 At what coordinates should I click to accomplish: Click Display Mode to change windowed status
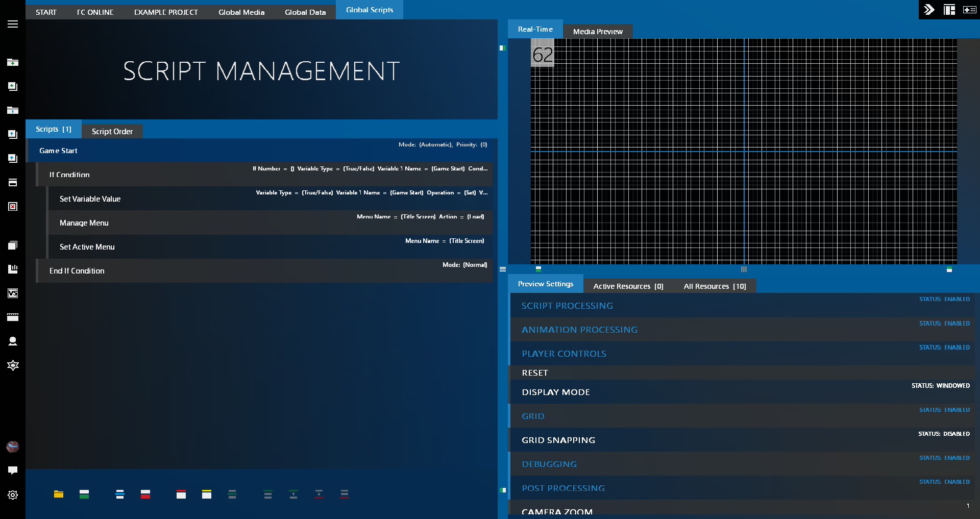[556, 392]
